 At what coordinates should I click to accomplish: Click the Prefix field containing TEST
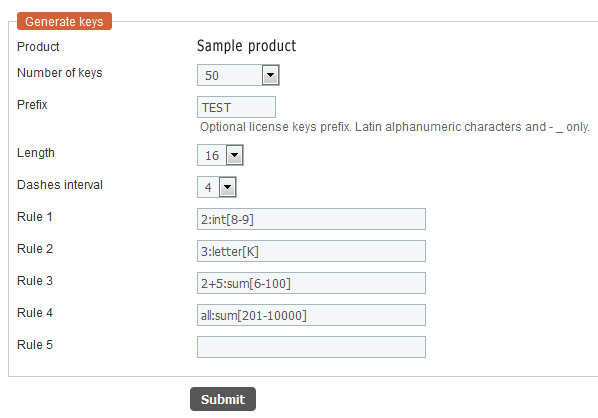[236, 107]
